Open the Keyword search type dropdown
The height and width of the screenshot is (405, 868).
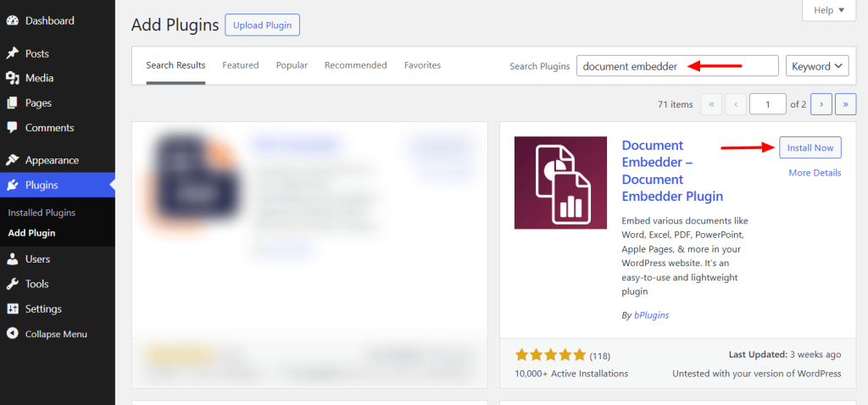pyautogui.click(x=818, y=66)
